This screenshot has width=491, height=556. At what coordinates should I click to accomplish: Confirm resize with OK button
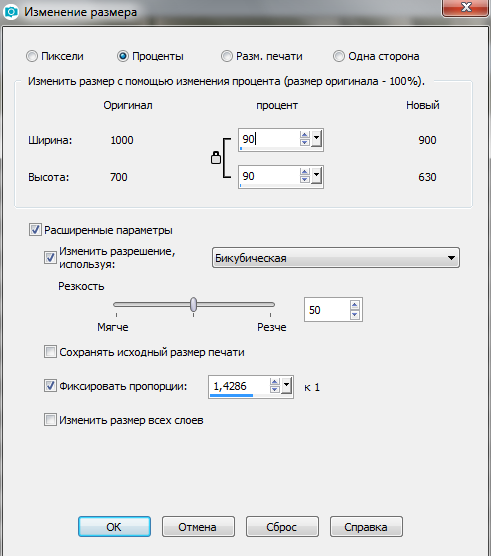[x=115, y=527]
